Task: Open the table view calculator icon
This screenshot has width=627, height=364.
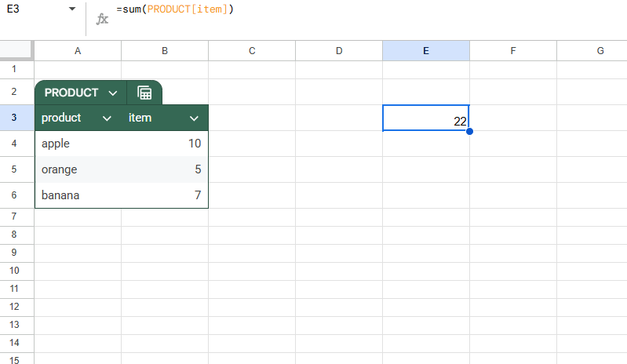Action: point(144,93)
